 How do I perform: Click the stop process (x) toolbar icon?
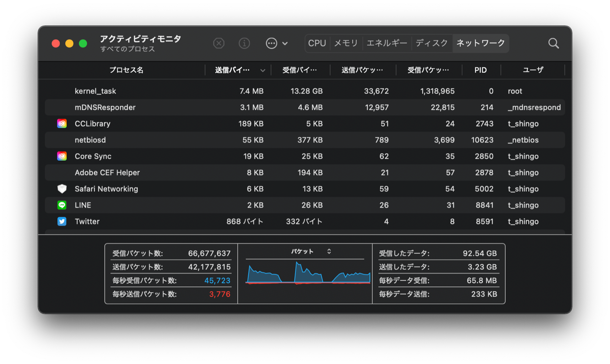[219, 43]
